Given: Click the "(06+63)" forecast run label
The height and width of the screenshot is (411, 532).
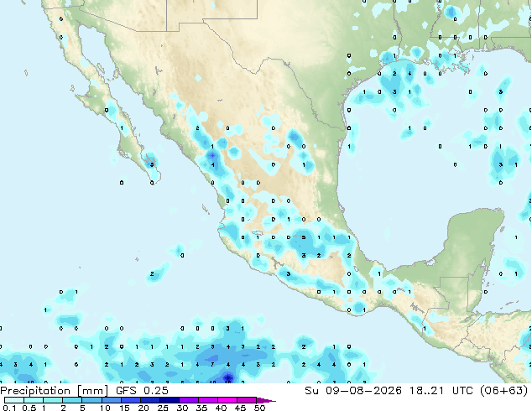Looking at the screenshot, I should [503, 391].
